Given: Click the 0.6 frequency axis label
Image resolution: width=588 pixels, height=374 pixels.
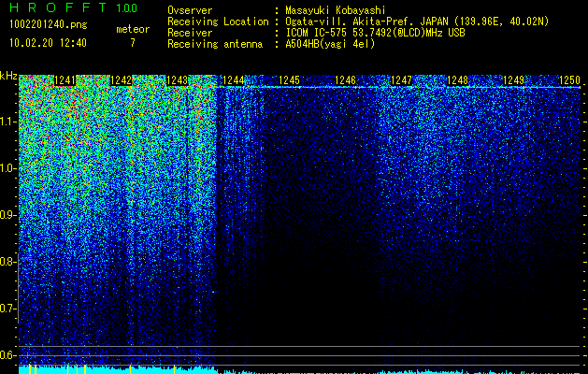Looking at the screenshot, I should (8, 355).
